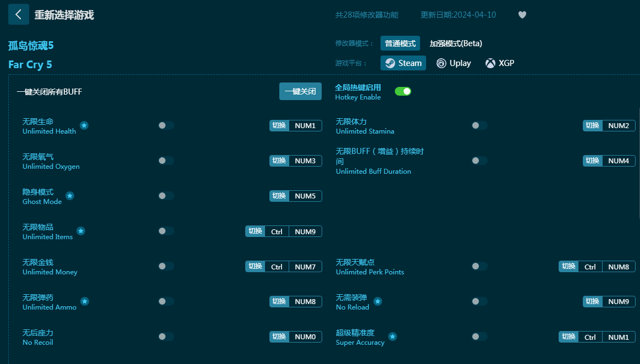Click the star badge beside Unlimited Ammo

(x=85, y=301)
